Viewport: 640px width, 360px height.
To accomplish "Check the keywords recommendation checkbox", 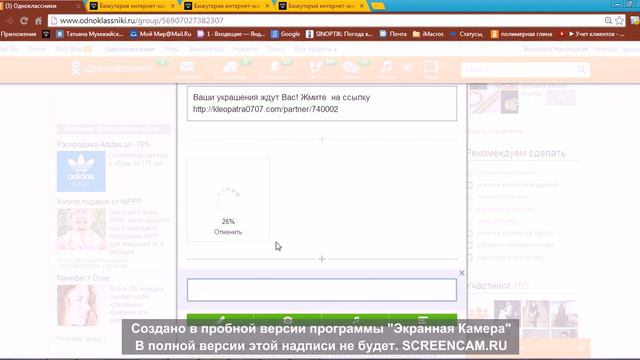I will tap(469, 245).
